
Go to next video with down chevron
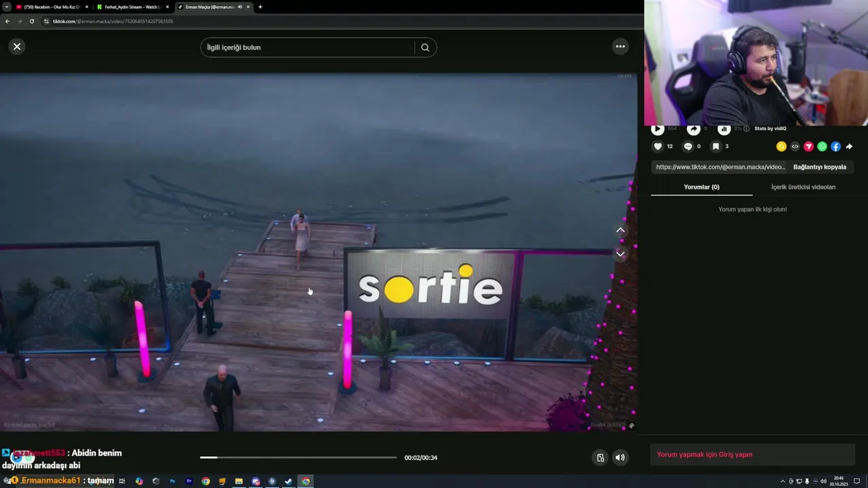pos(620,253)
